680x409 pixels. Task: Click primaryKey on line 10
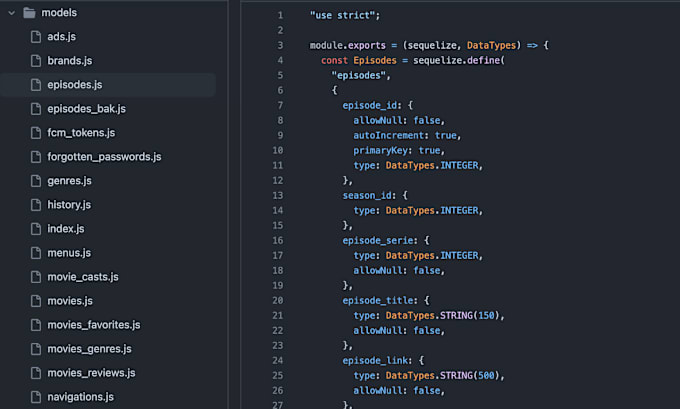(380, 151)
